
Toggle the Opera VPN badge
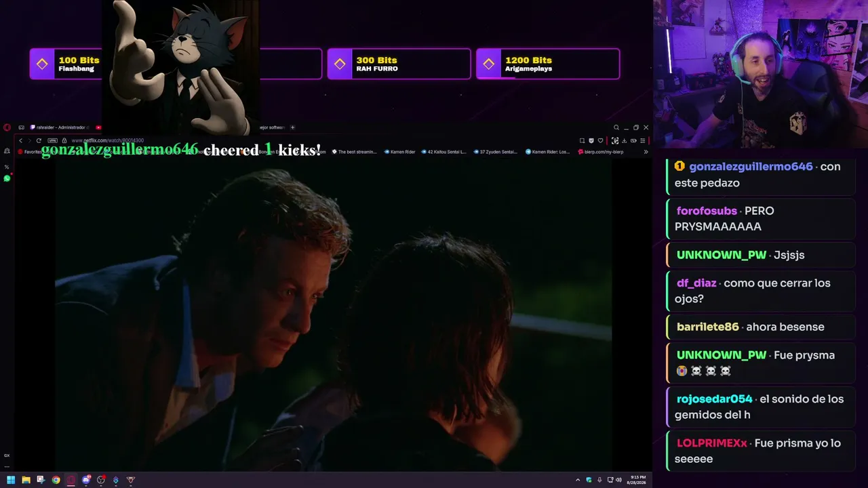coord(52,140)
